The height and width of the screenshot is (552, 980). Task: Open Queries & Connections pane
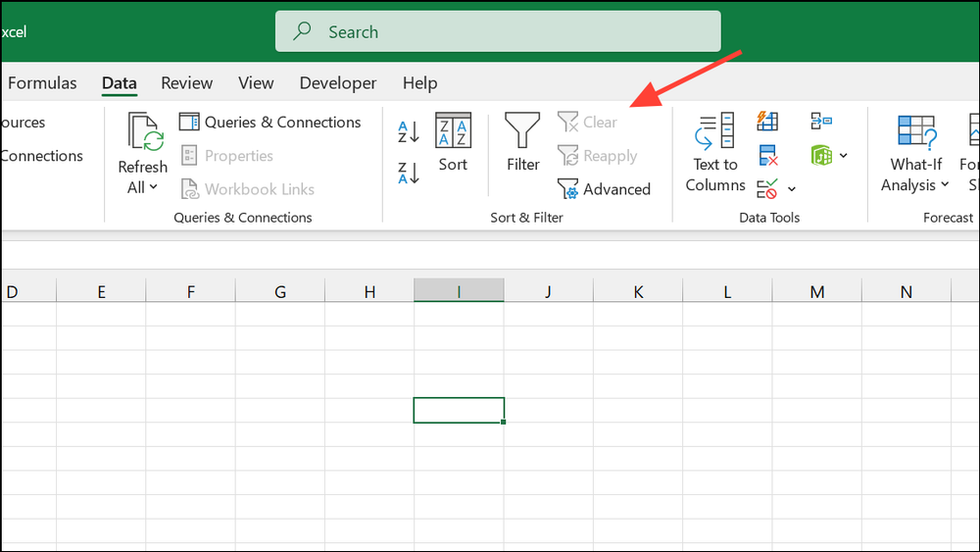click(x=270, y=122)
